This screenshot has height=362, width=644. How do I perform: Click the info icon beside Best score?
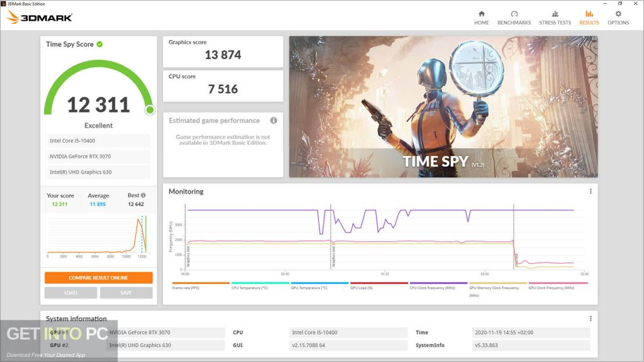tap(143, 195)
